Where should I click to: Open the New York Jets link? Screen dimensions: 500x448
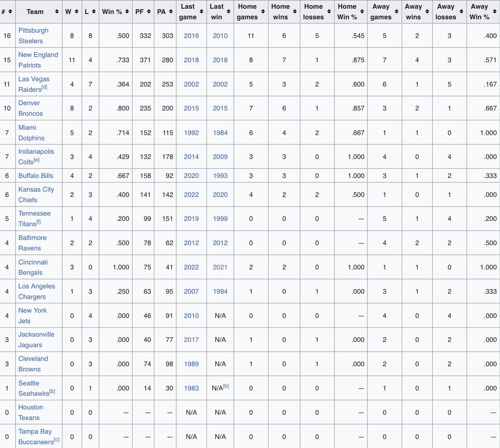pos(32,316)
